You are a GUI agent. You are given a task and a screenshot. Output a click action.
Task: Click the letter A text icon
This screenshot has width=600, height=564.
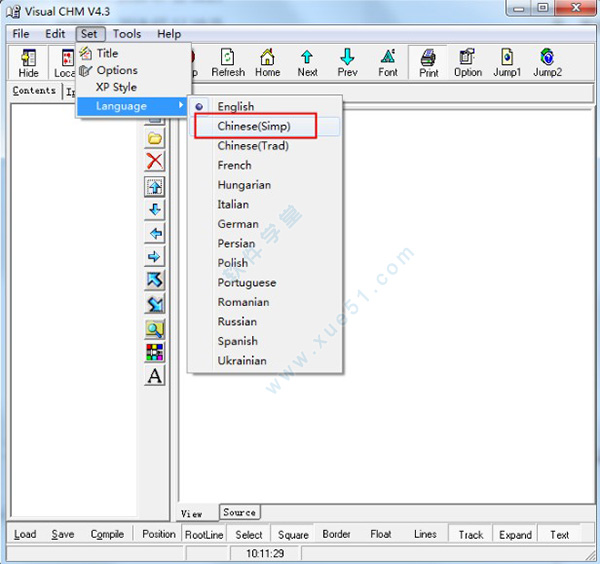tap(155, 377)
